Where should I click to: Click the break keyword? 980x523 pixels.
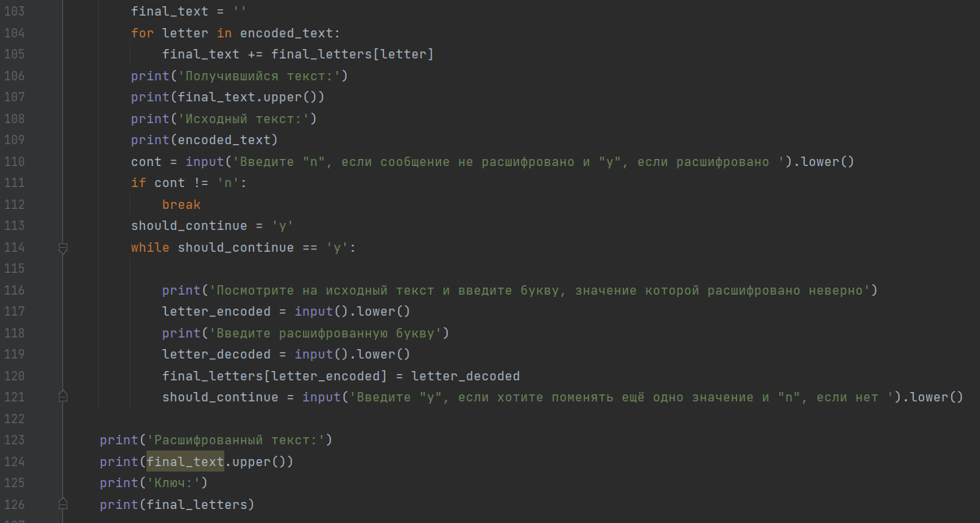tap(182, 204)
